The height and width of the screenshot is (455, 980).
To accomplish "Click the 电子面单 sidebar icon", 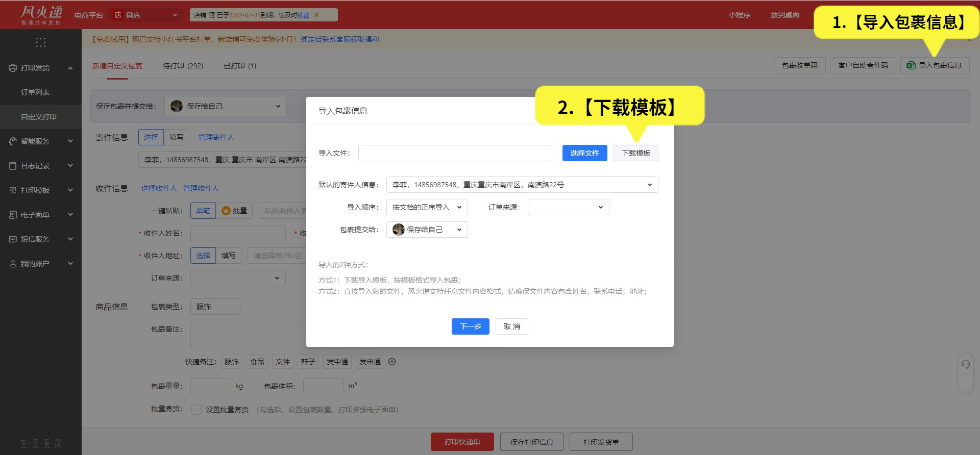I will 13,215.
